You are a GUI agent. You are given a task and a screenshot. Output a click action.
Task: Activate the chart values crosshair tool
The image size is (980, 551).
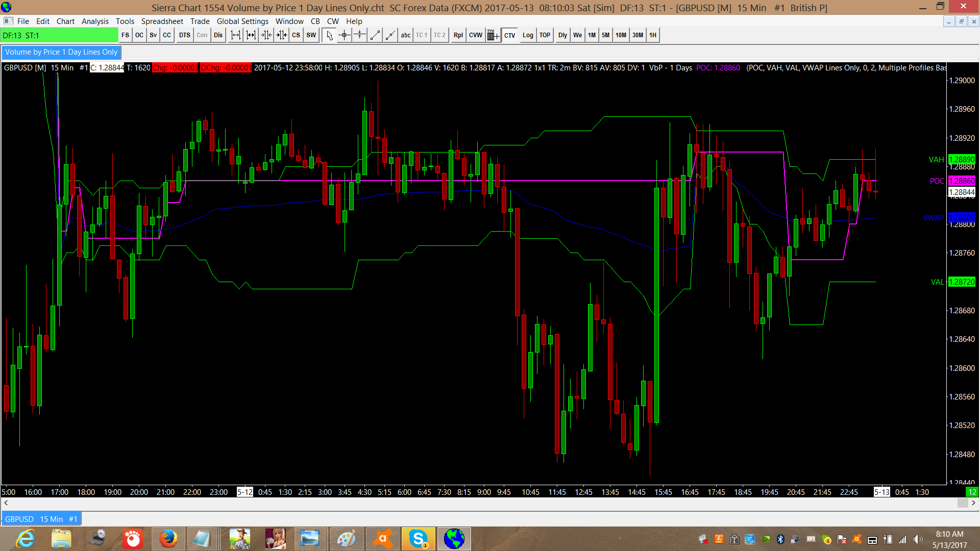pos(345,35)
